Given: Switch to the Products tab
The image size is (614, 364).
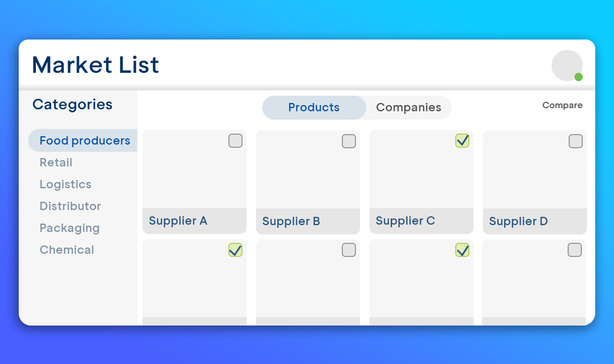Looking at the screenshot, I should click(x=314, y=108).
